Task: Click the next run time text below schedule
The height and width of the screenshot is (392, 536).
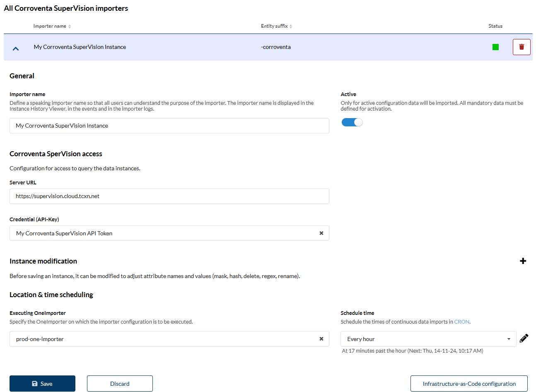Action: tap(413, 351)
